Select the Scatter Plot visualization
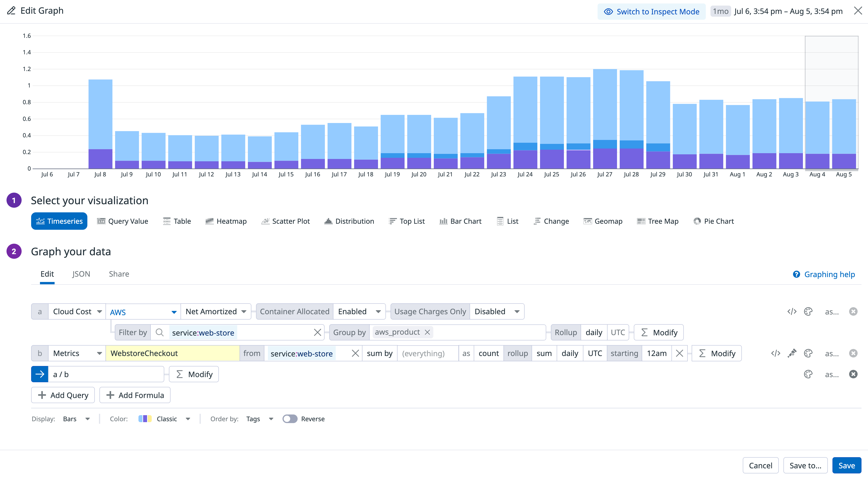 coord(285,221)
